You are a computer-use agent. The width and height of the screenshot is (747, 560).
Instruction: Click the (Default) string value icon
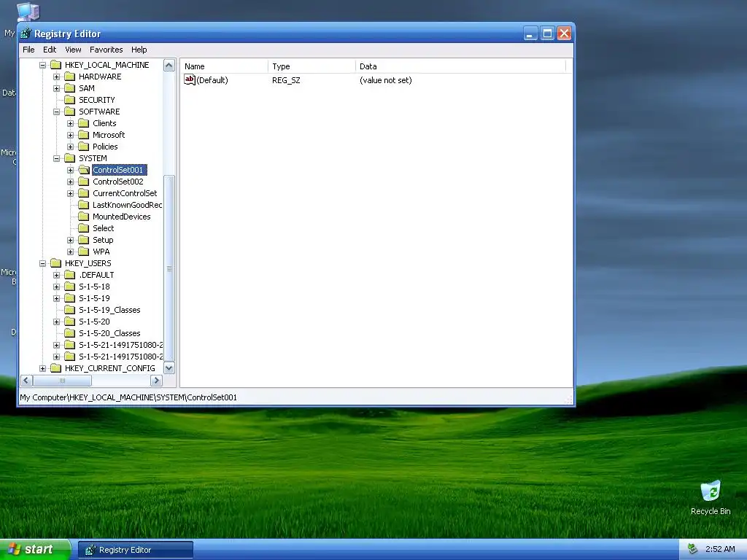tap(190, 79)
